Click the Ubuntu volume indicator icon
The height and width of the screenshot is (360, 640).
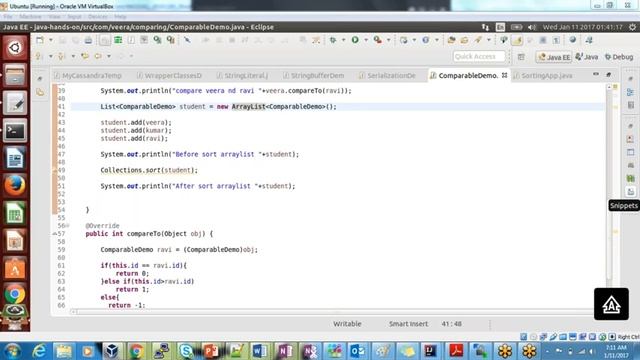532,27
